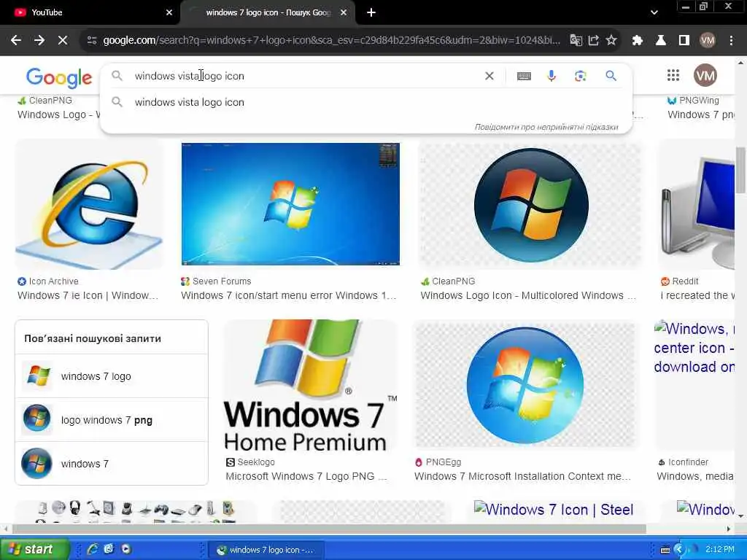
Task: Open the Windows 7 Home Premium logo thumbnail
Action: click(309, 385)
